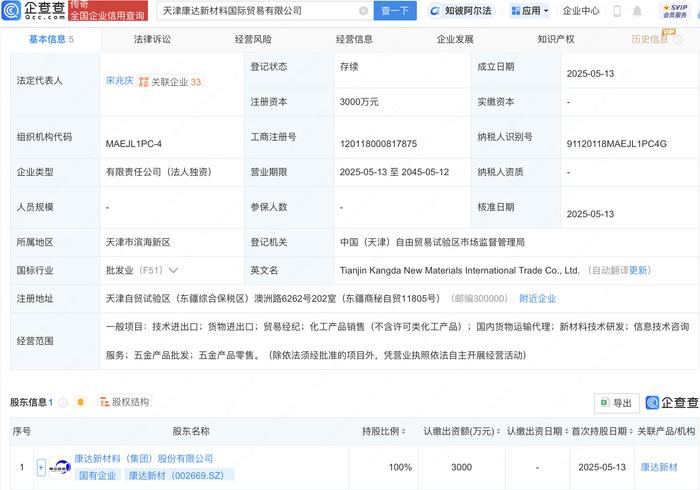Open the 经营信息 tab
700x490 pixels.
354,39
